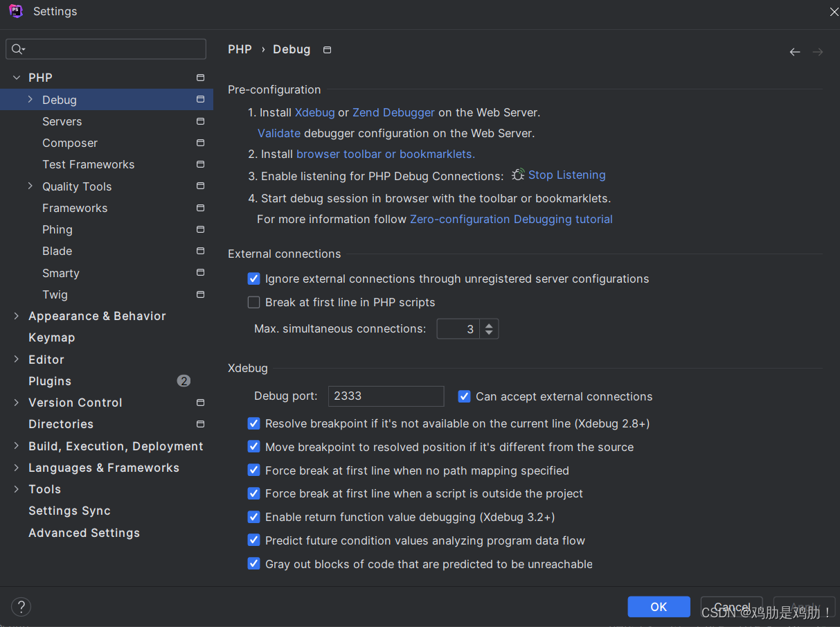Click the forward navigation arrow

point(818,51)
